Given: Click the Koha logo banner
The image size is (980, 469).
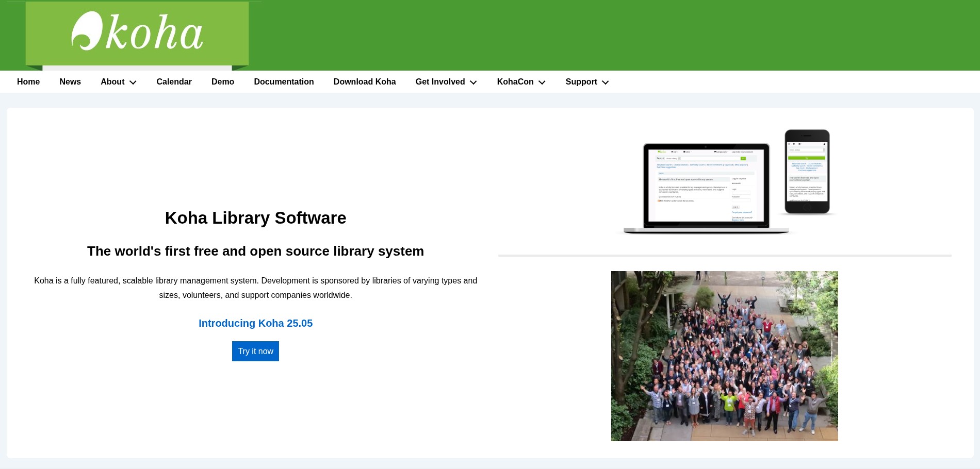Looking at the screenshot, I should point(137,33).
